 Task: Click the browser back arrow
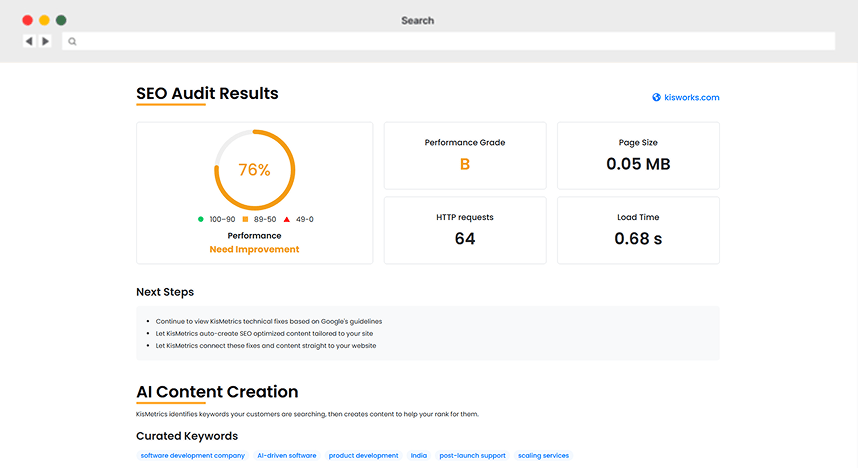click(29, 41)
